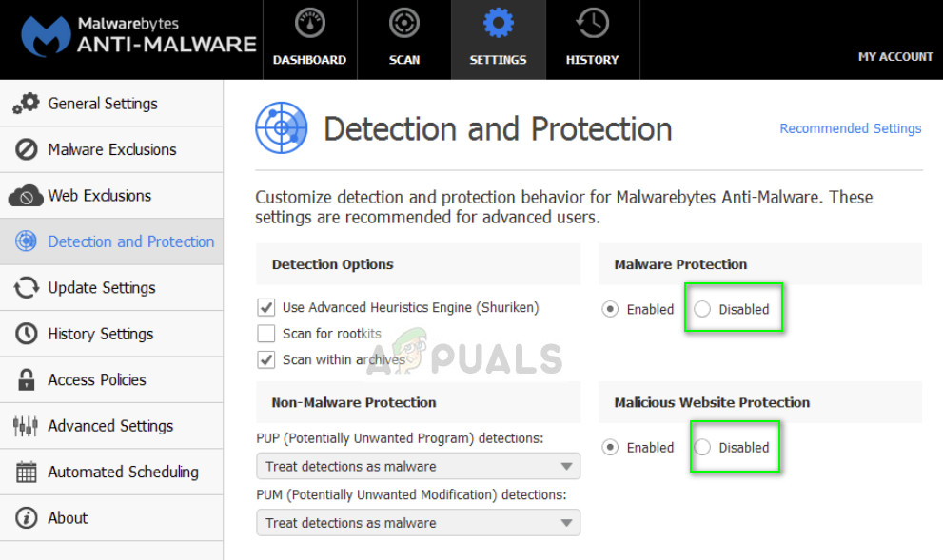943x560 pixels.
Task: Select the Scan target icon
Action: (x=403, y=22)
